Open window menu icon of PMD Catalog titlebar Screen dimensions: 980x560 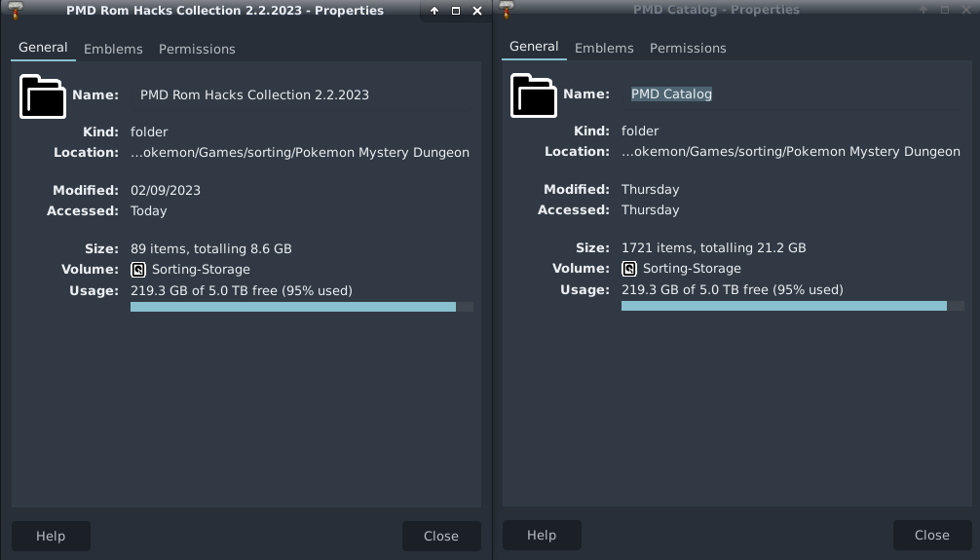506,10
